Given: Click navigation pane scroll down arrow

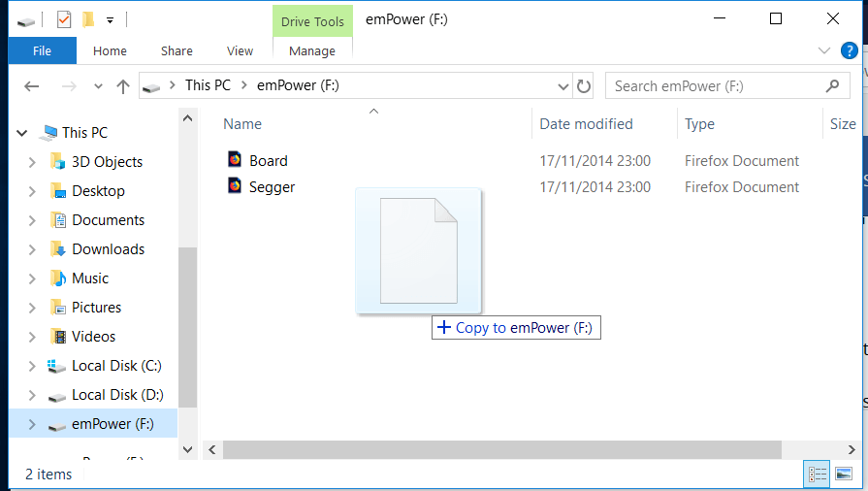Looking at the screenshot, I should (x=187, y=449).
